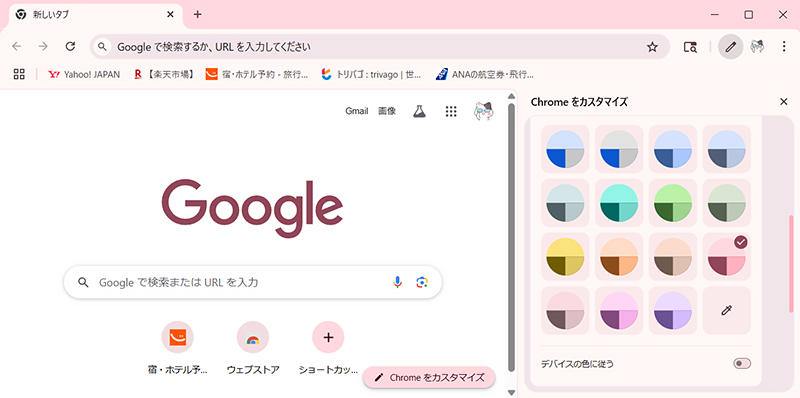Open the Gmail link
800x398 pixels.
(x=357, y=111)
